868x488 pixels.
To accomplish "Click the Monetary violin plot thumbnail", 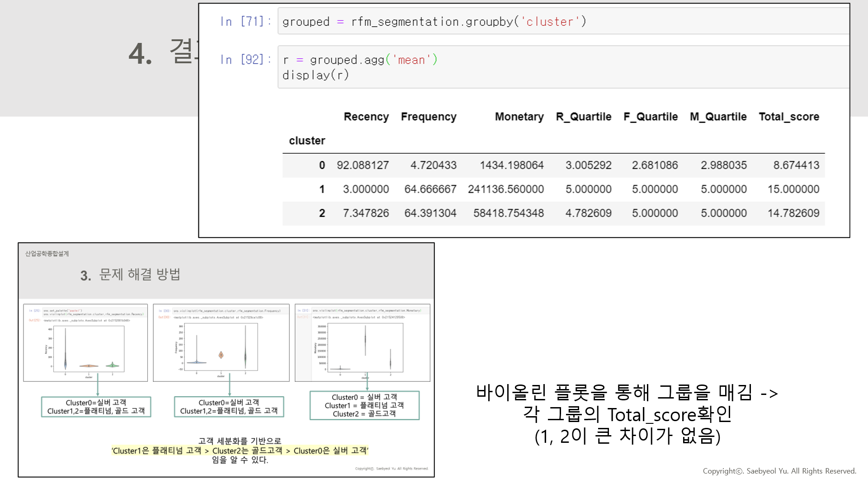I will (x=364, y=343).
